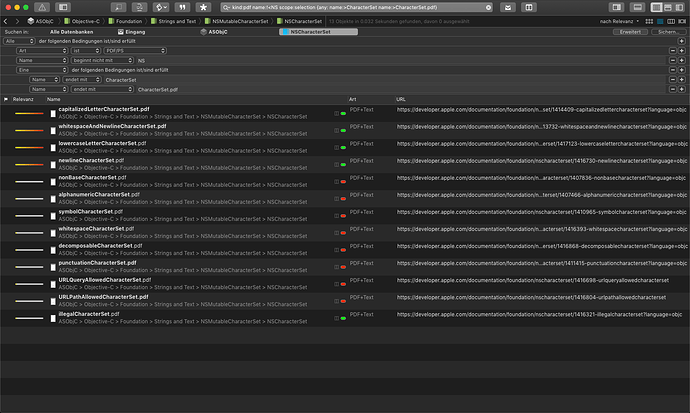Open the tag/label toolbar dropdown
The width and height of the screenshot is (690, 413).
pos(161,7)
